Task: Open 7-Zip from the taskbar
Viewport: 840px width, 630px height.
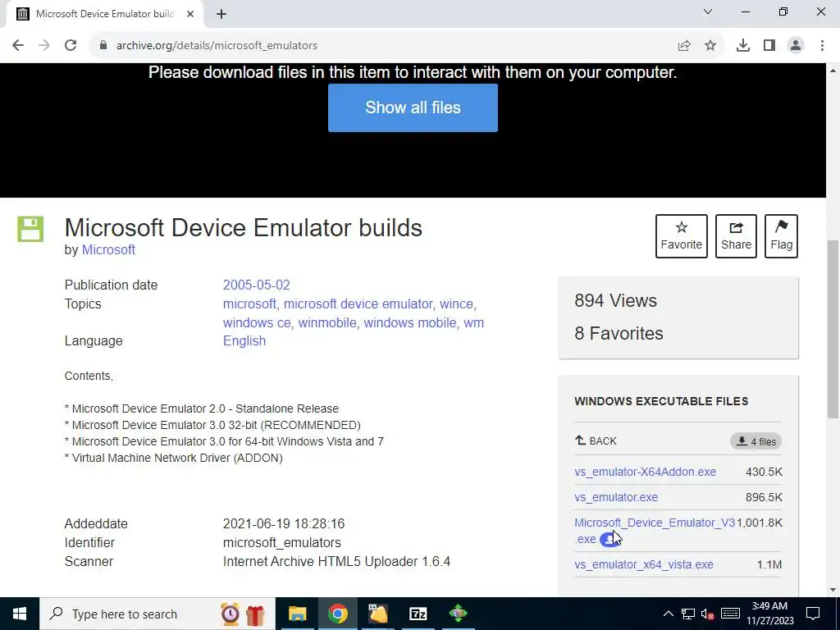Action: 418,614
